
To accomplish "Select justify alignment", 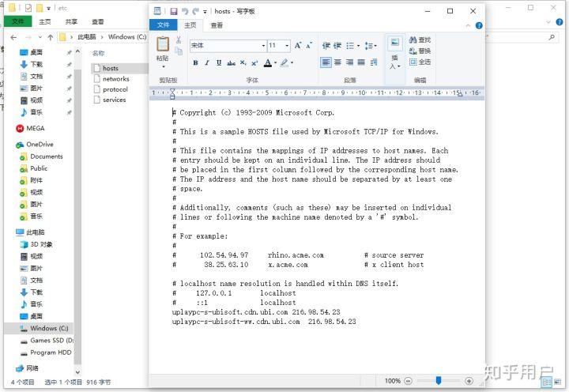I will point(361,62).
